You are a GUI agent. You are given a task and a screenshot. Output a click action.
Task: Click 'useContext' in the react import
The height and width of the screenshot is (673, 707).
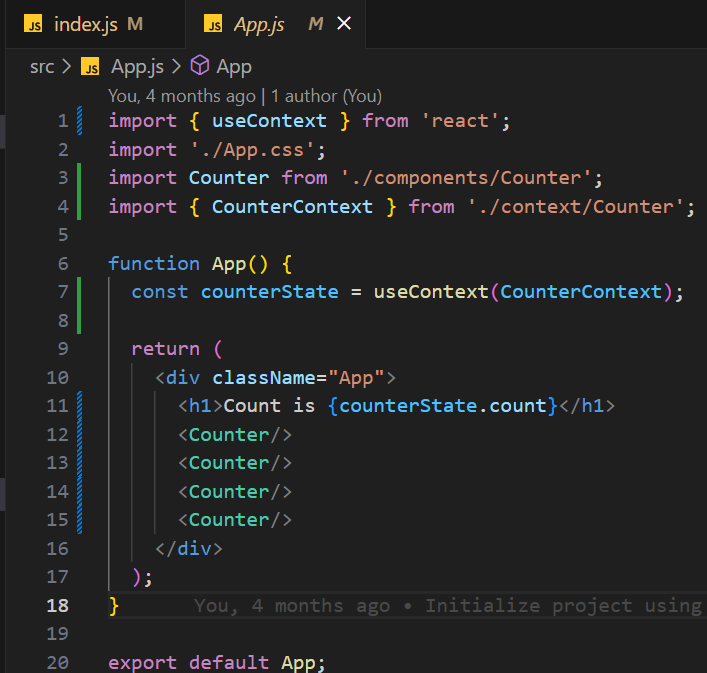[x=269, y=121]
